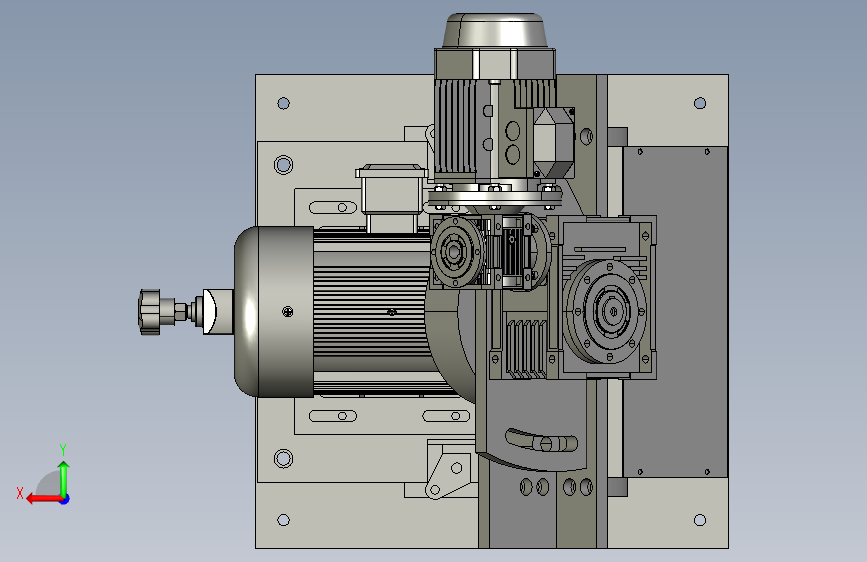
Task: Select the domed fan cover of the horizontal motor
Action: click(x=273, y=311)
